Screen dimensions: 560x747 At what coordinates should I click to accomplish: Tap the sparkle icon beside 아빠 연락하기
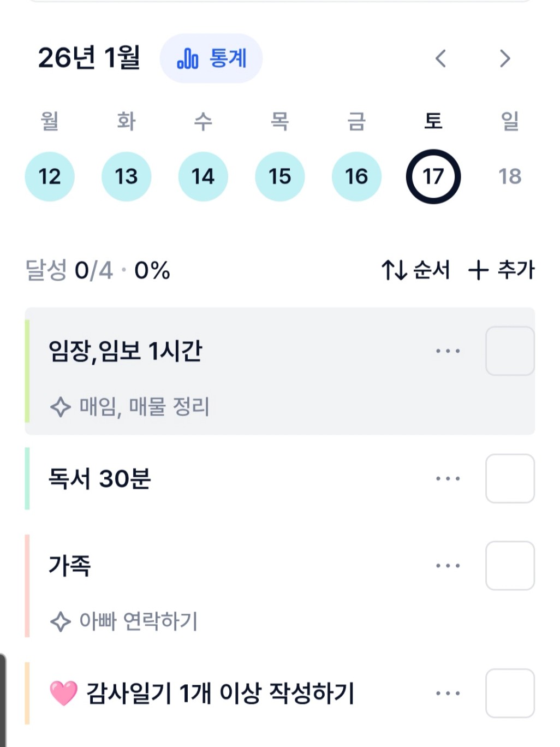coord(60,621)
